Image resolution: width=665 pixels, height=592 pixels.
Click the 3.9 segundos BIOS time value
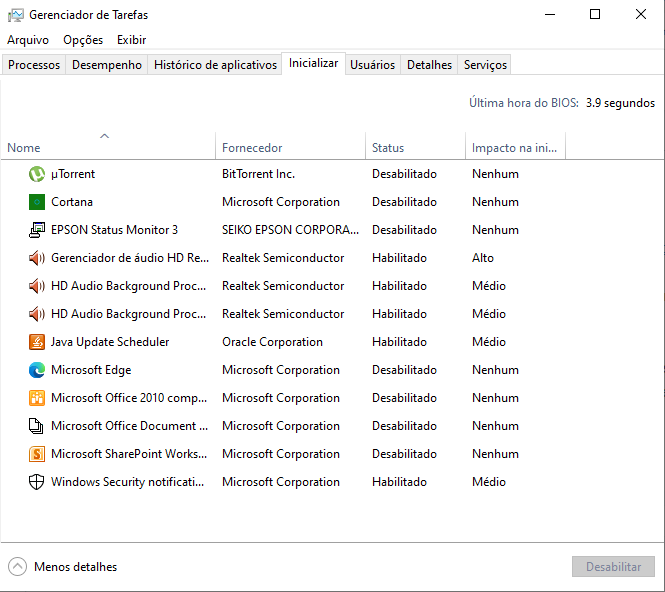[x=620, y=103]
